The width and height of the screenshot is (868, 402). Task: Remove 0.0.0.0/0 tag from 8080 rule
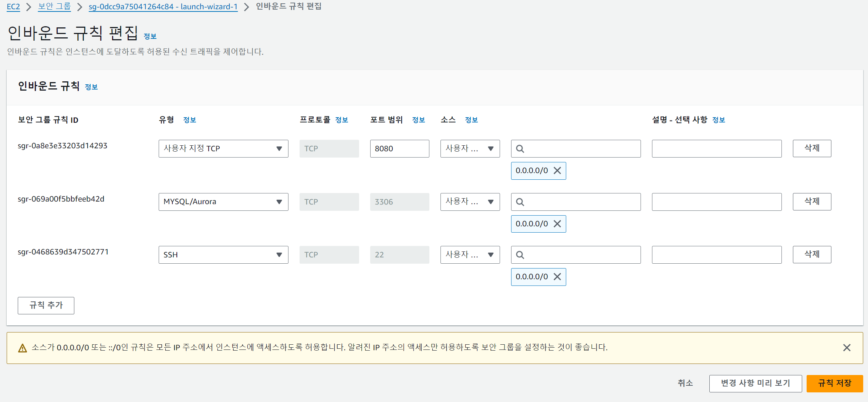[557, 170]
